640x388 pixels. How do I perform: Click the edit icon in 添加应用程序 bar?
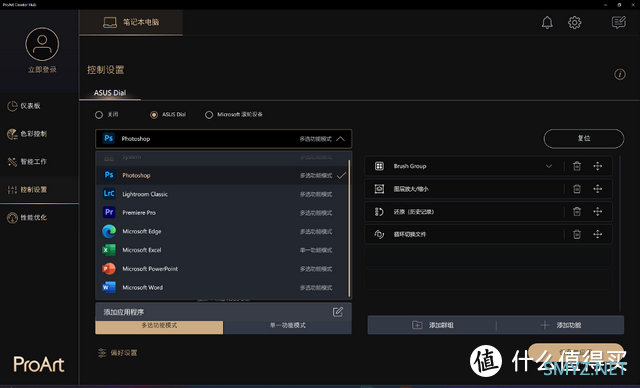(338, 312)
